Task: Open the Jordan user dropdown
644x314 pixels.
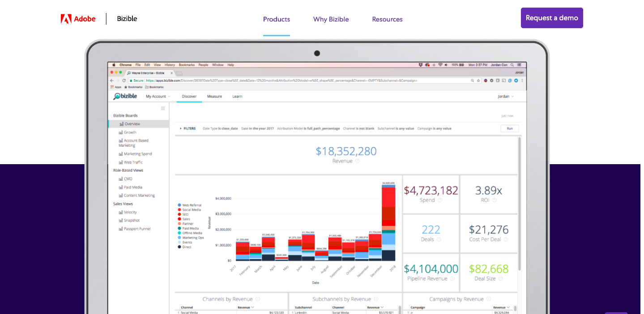Action: 506,97
